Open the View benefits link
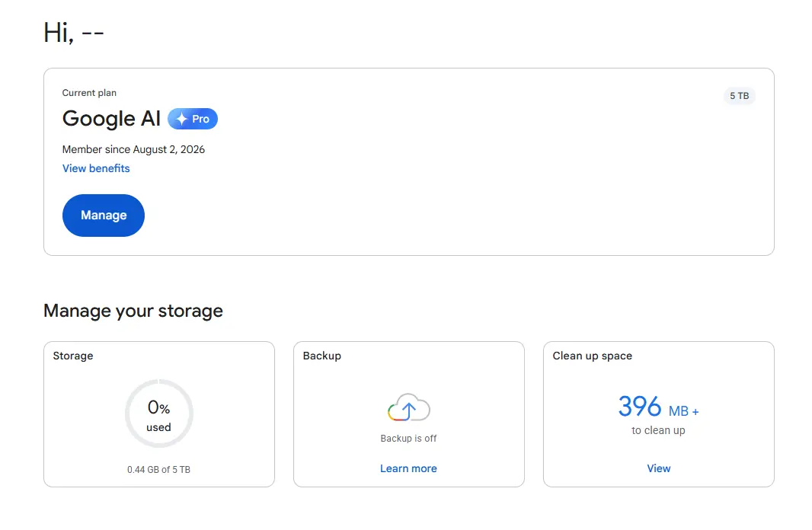 [x=96, y=169]
